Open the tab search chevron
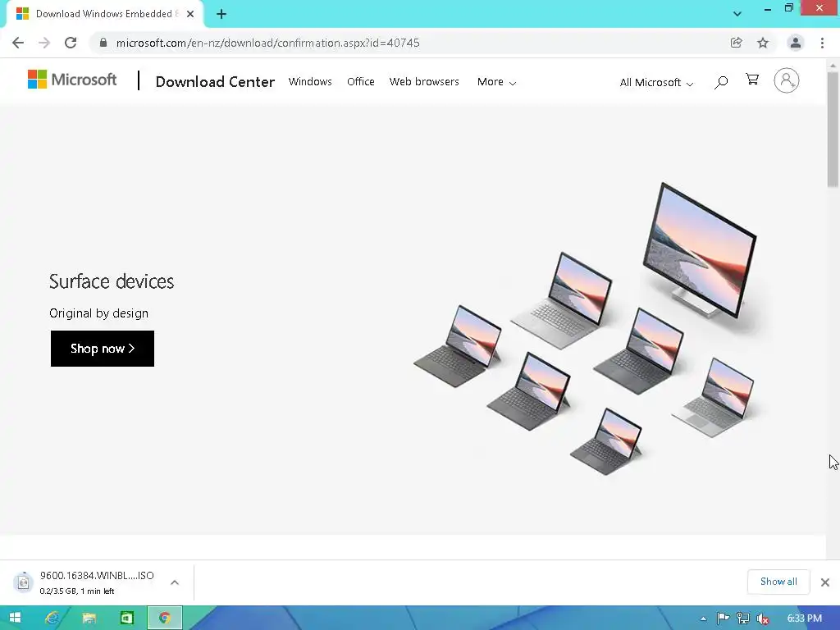Image resolution: width=840 pixels, height=630 pixels. (737, 14)
